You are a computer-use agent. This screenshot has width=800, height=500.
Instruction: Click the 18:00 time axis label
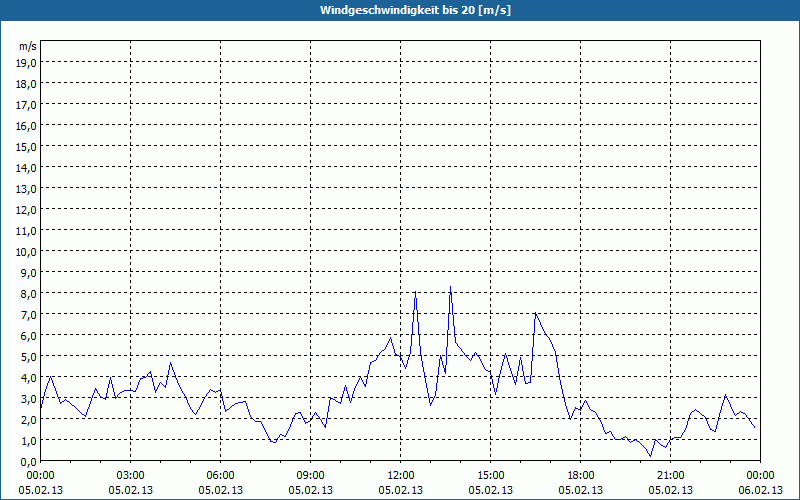click(x=581, y=476)
